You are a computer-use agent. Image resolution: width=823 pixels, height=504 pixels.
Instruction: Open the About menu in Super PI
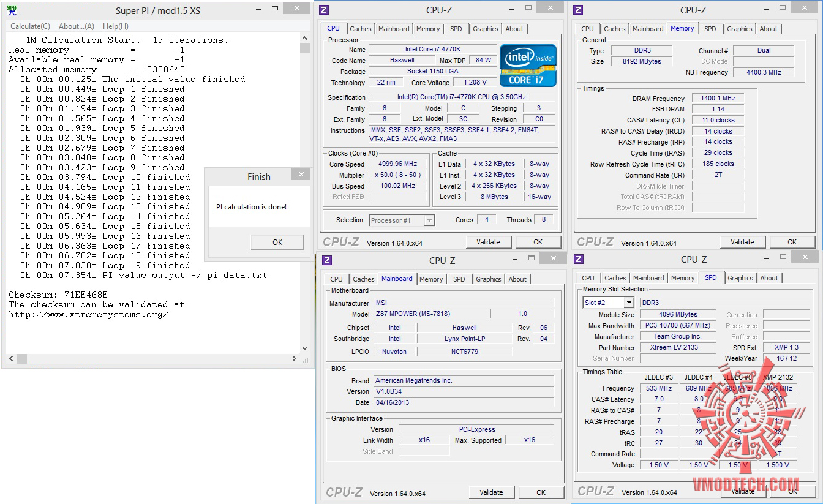tap(77, 26)
